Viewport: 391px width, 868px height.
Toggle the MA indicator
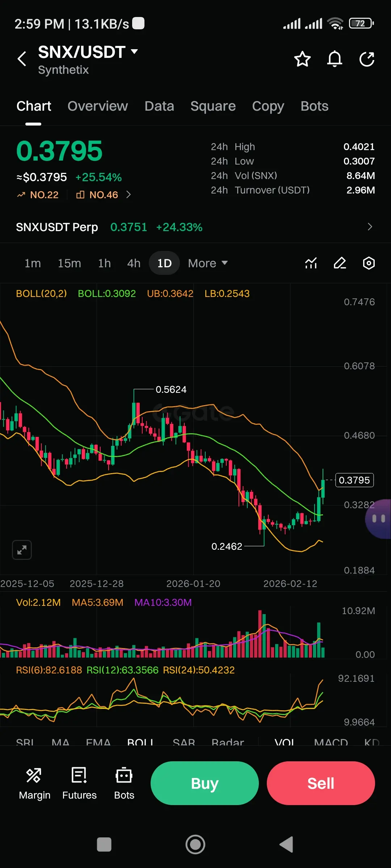tap(60, 743)
